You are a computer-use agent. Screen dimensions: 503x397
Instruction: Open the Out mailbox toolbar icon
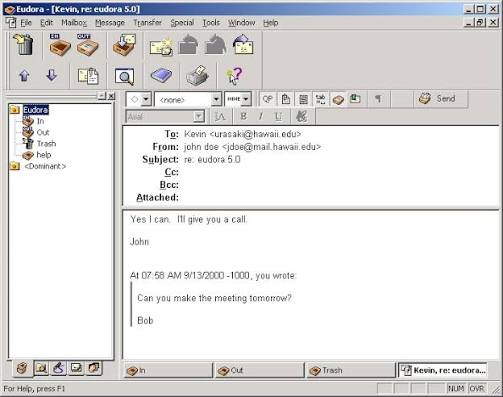pyautogui.click(x=87, y=45)
